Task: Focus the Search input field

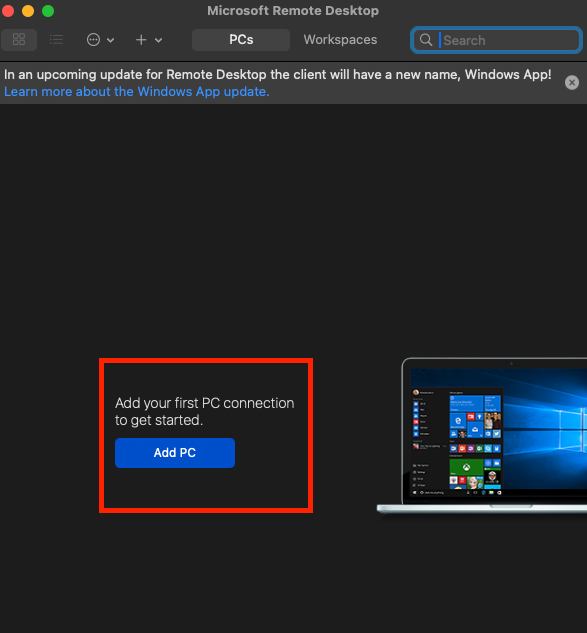Action: pyautogui.click(x=497, y=40)
